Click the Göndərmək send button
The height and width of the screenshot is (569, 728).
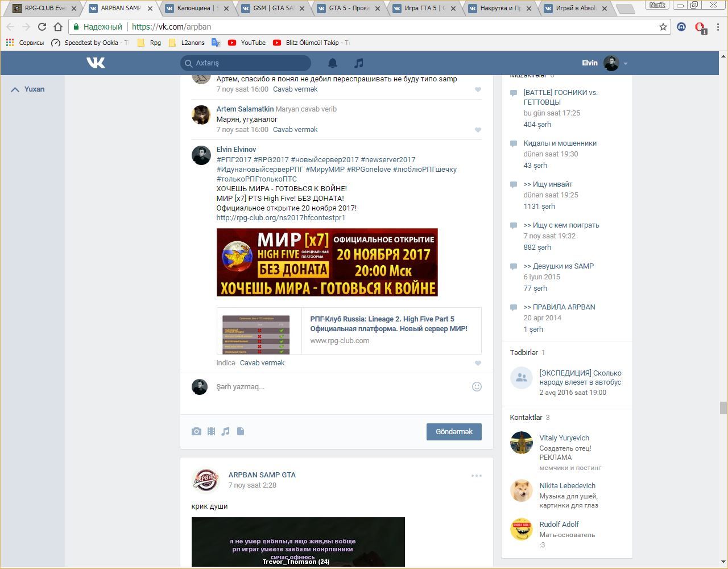click(x=454, y=432)
